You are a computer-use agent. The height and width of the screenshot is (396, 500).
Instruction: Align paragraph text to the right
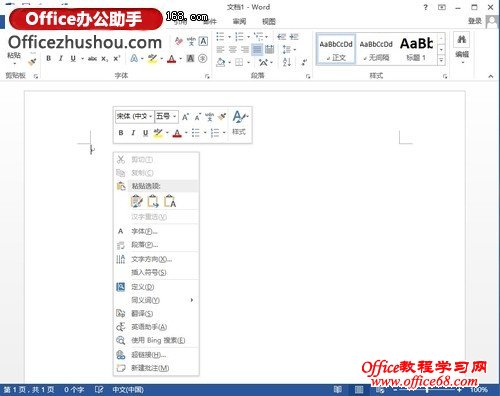click(x=245, y=50)
